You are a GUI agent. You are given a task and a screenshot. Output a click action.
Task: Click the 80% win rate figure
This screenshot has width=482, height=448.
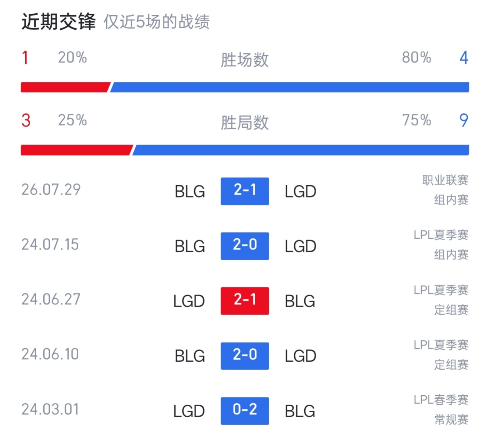click(416, 58)
